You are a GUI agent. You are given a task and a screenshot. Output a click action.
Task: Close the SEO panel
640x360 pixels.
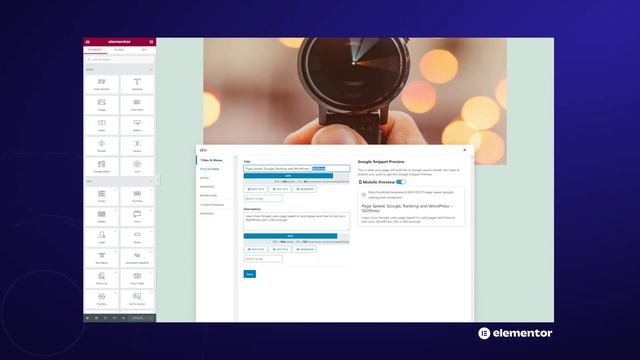tap(464, 150)
